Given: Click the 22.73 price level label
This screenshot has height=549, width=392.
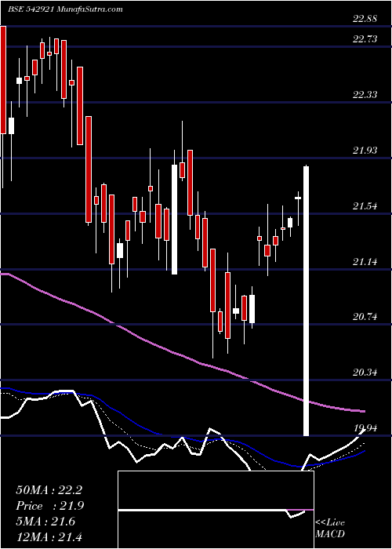Looking at the screenshot, I should pyautogui.click(x=365, y=39).
